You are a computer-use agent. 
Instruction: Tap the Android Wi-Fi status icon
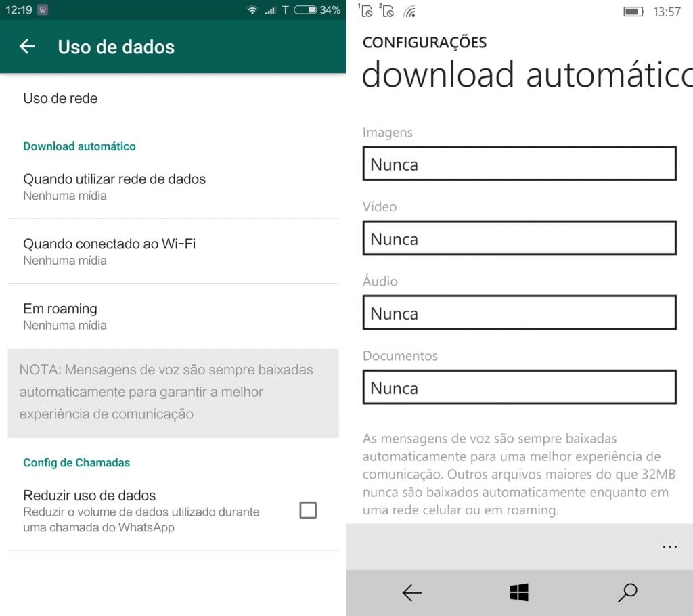pyautogui.click(x=252, y=9)
